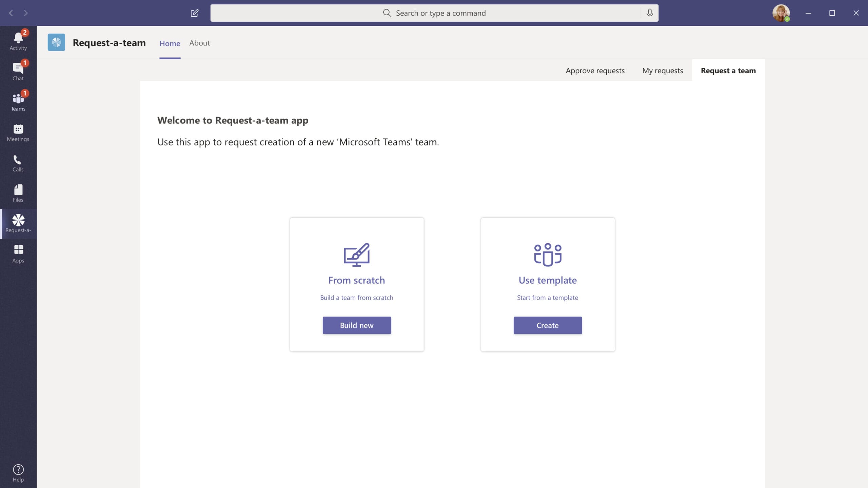Click Build new button
The width and height of the screenshot is (868, 488).
[x=356, y=325]
